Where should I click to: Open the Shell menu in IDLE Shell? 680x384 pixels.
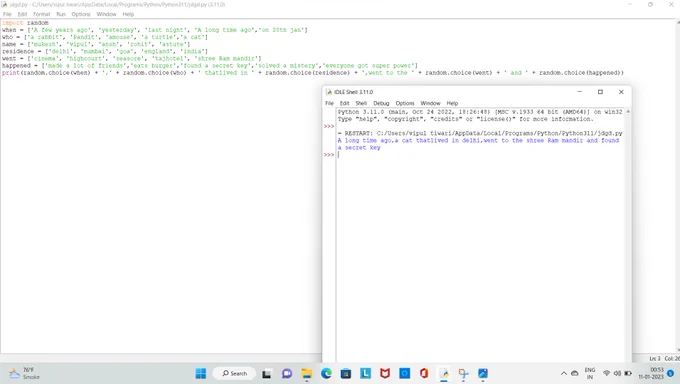pyautogui.click(x=361, y=103)
